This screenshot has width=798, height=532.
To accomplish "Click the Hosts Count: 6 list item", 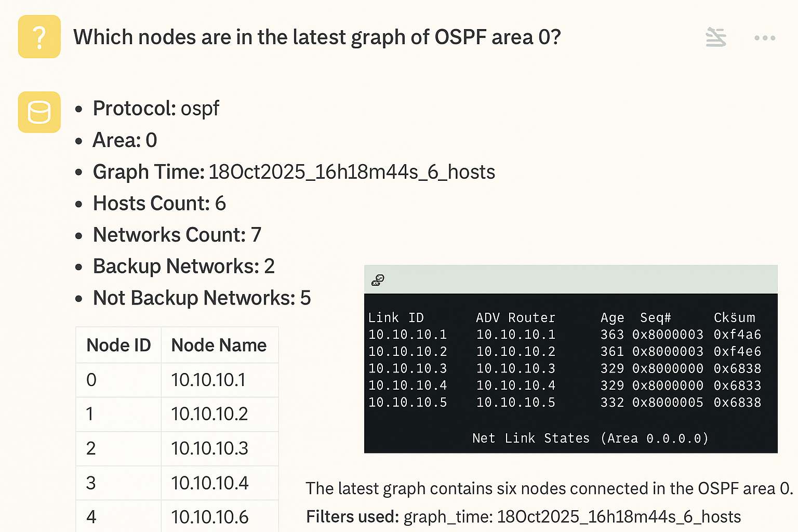I will [x=159, y=204].
